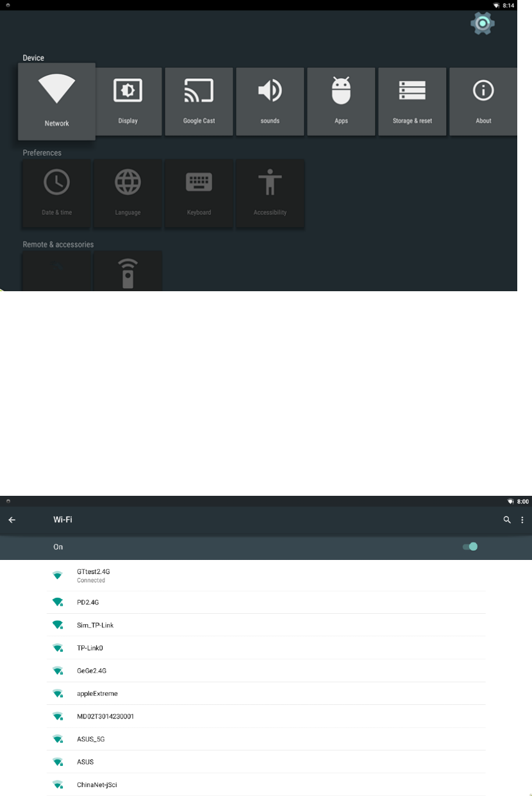Open the Google Cast tile

199,101
